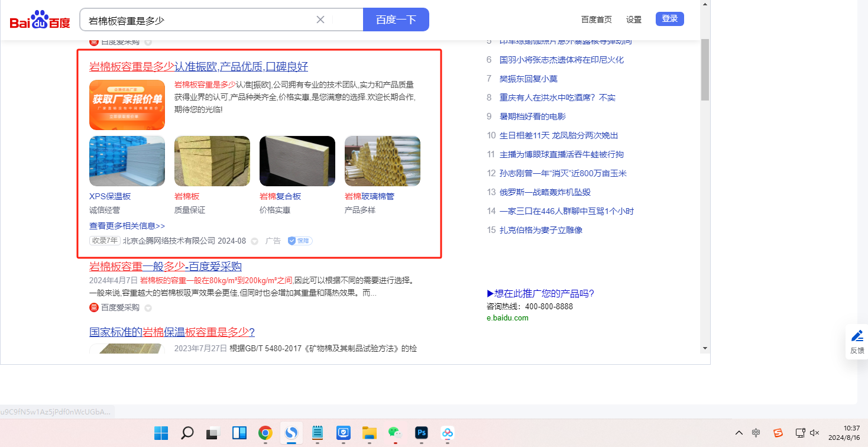The height and width of the screenshot is (447, 868).
Task: Open 设置 in the top navigation
Action: pyautogui.click(x=634, y=20)
